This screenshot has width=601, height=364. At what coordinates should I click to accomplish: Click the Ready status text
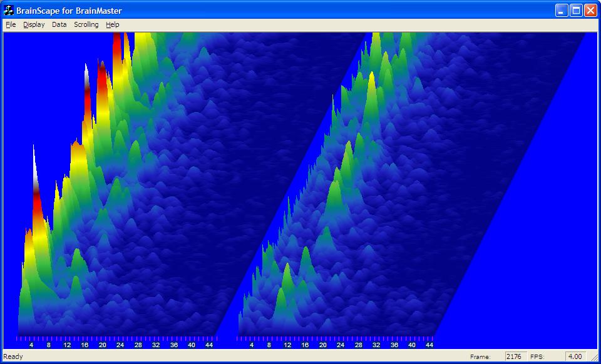pyautogui.click(x=13, y=356)
